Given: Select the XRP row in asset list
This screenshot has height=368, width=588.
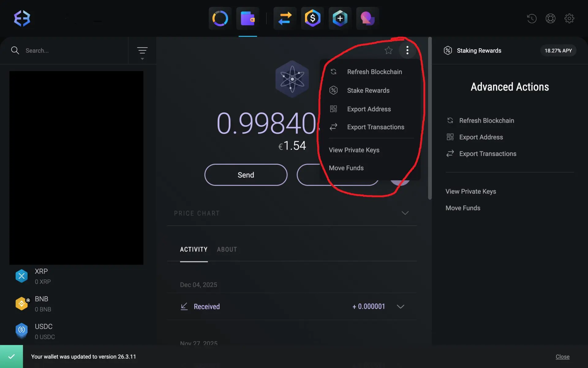Looking at the screenshot, I should pyautogui.click(x=78, y=276).
